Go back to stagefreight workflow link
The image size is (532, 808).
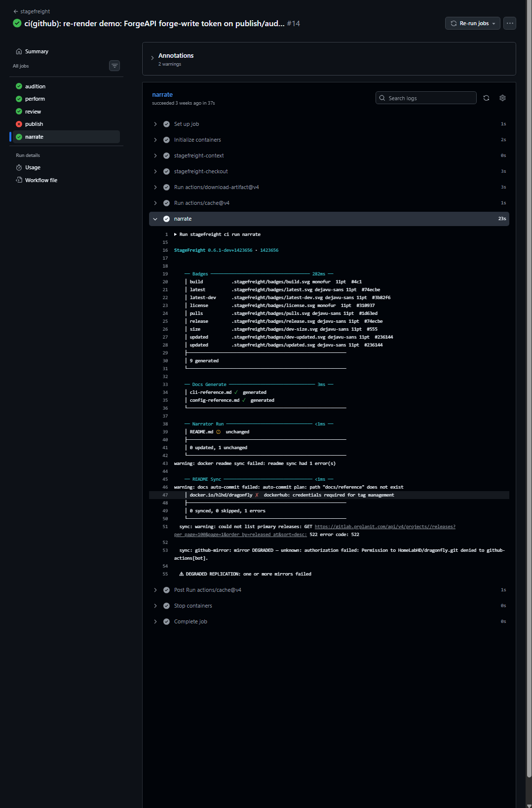(32, 11)
